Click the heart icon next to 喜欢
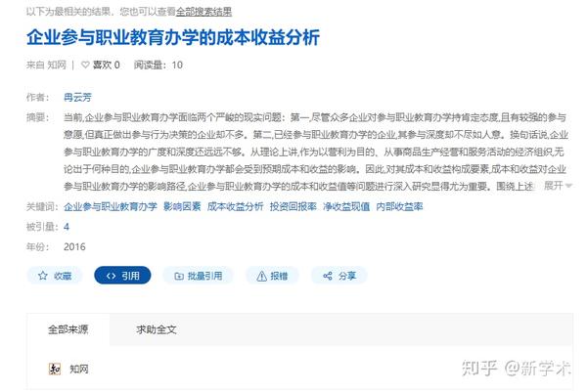This screenshot has height=392, width=587. [85, 65]
